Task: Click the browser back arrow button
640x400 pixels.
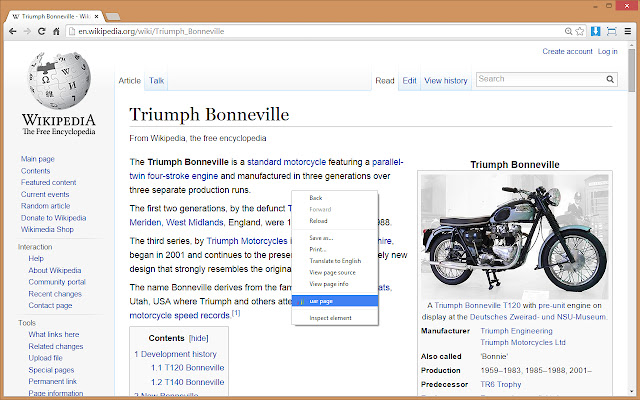Action: point(14,31)
